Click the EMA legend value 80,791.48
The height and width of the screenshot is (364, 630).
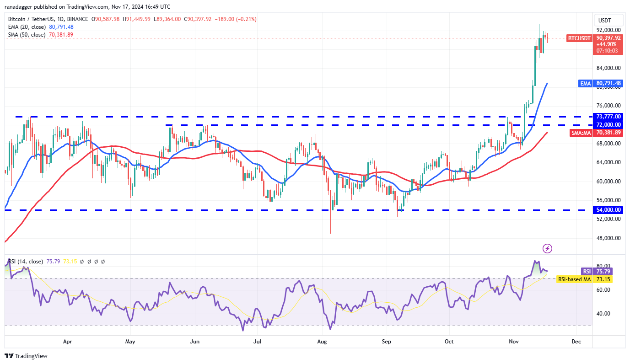point(61,27)
